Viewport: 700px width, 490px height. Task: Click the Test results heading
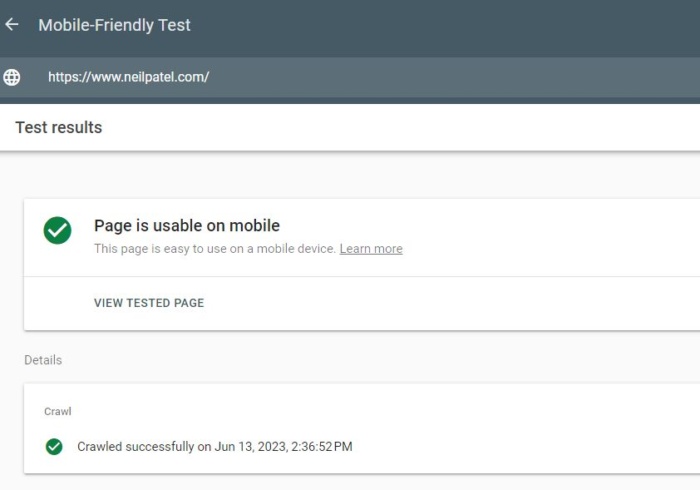click(x=59, y=128)
